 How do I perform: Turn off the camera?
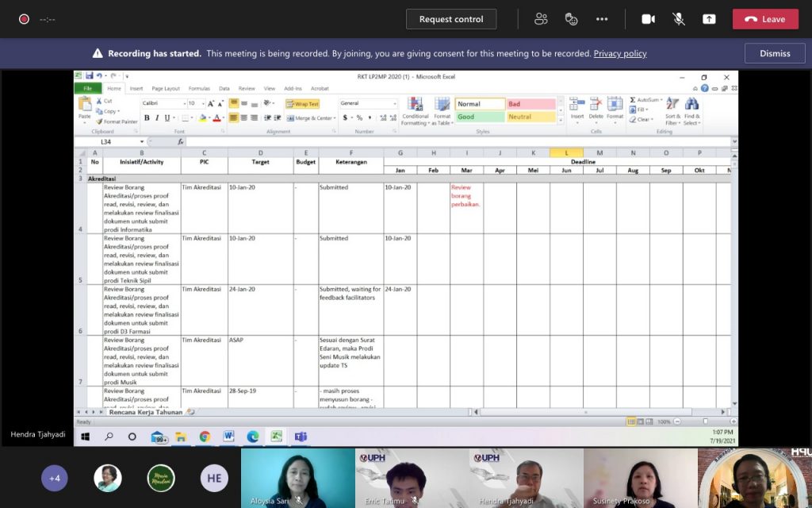pyautogui.click(x=648, y=19)
